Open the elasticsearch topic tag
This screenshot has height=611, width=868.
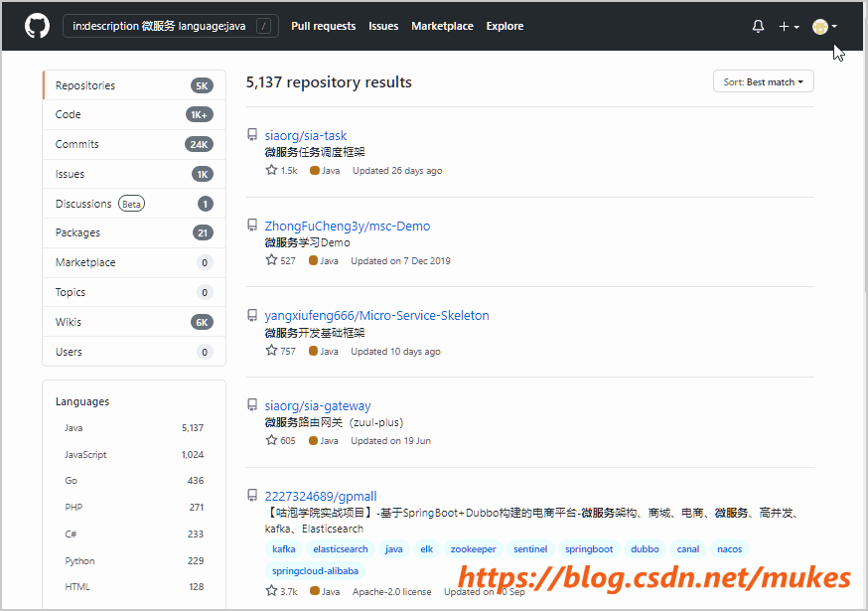tap(341, 549)
